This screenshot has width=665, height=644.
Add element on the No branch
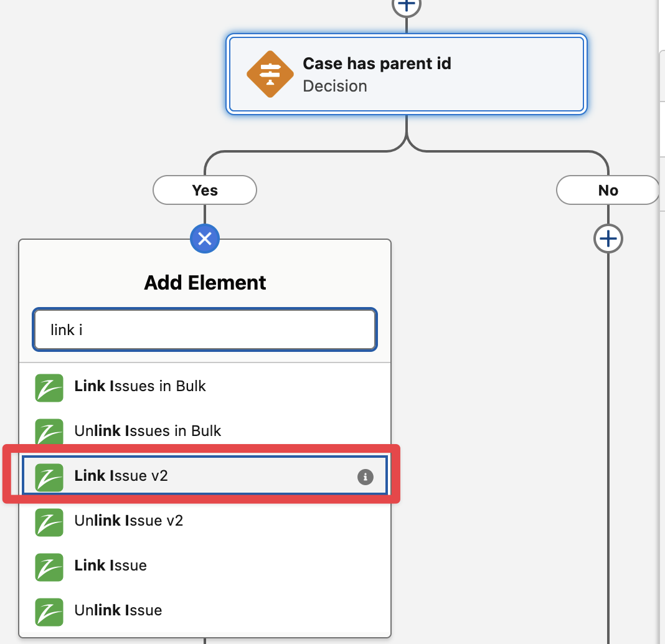(608, 239)
